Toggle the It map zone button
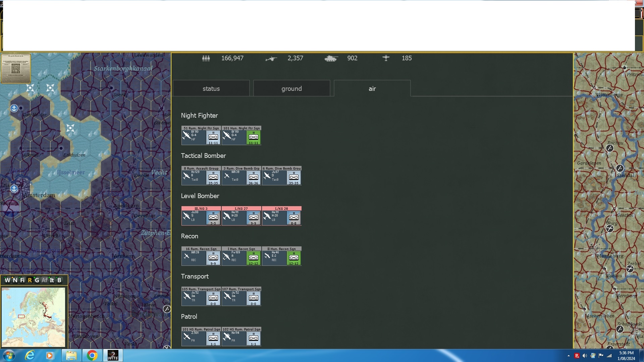 52,280
